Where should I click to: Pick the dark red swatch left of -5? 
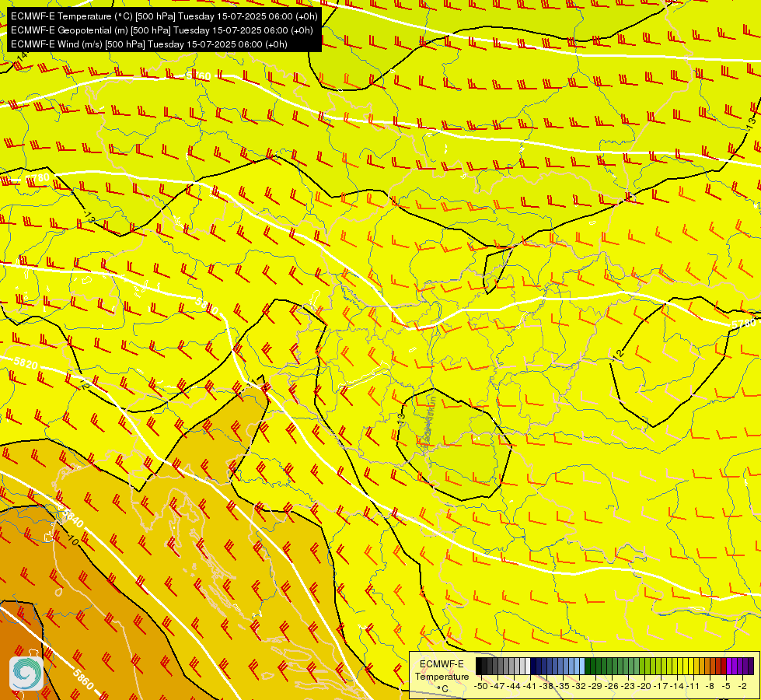click(724, 666)
